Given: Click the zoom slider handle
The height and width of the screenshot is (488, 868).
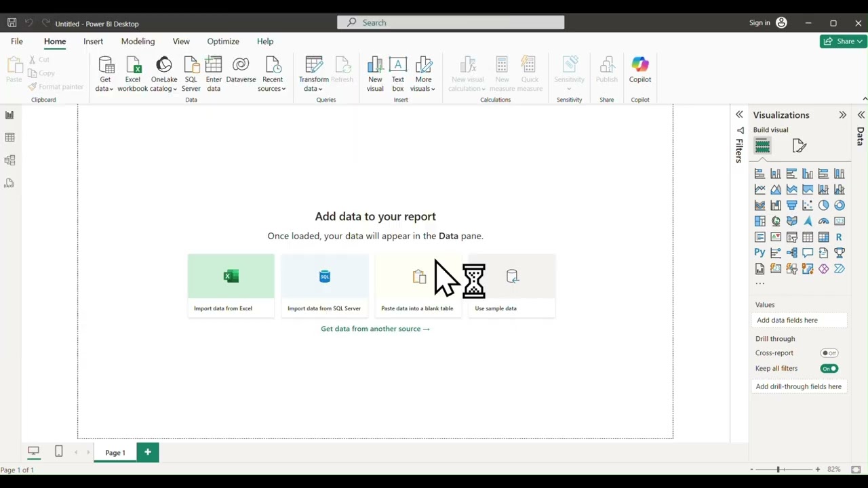Looking at the screenshot, I should pos(778,470).
